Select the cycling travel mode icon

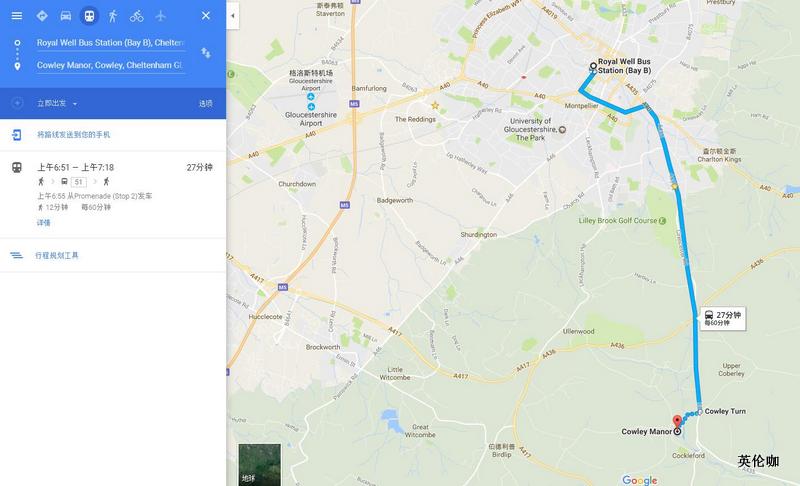point(136,16)
